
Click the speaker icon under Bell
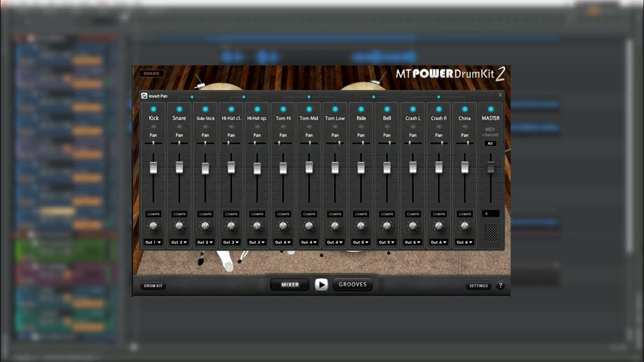(x=387, y=127)
